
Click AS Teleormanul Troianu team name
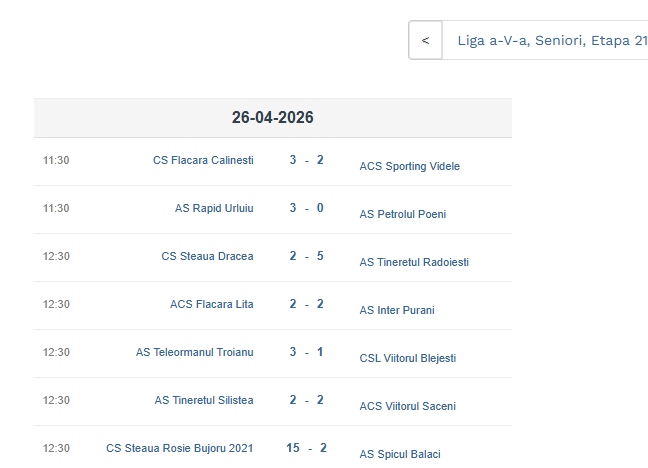pos(194,352)
